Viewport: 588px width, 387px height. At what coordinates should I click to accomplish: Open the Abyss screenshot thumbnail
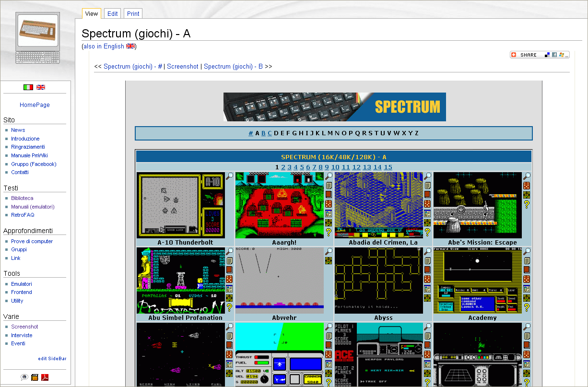379,281
